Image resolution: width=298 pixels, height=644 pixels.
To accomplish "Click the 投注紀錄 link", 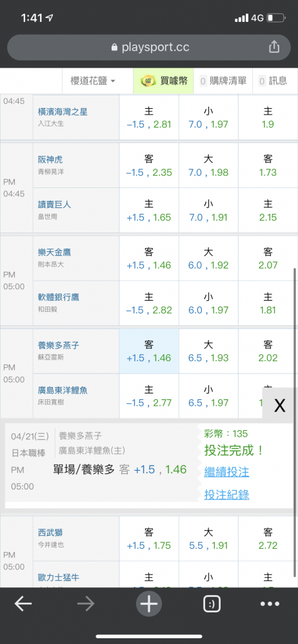I will coord(226,495).
